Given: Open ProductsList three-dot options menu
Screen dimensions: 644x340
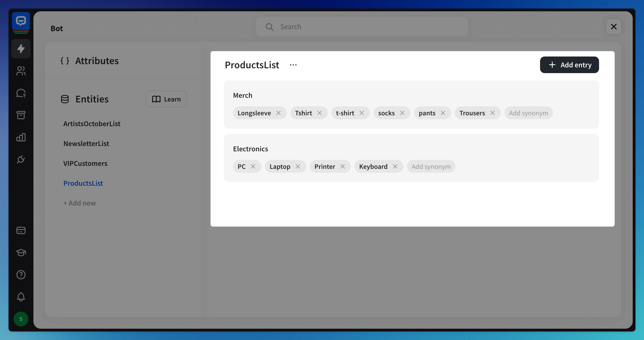Looking at the screenshot, I should pos(293,65).
